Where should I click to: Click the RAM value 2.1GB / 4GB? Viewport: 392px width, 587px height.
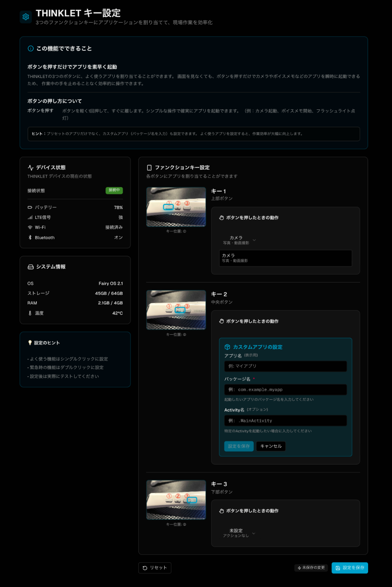(110, 303)
